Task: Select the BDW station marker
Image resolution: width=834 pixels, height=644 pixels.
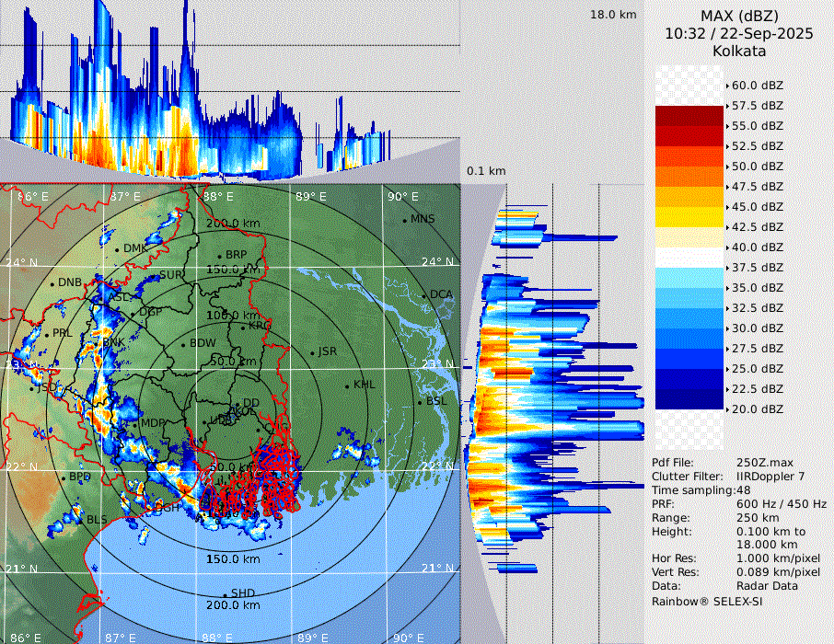Action: point(184,345)
